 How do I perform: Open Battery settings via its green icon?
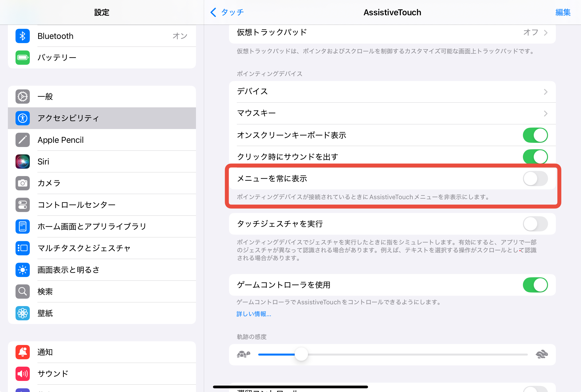pyautogui.click(x=22, y=58)
